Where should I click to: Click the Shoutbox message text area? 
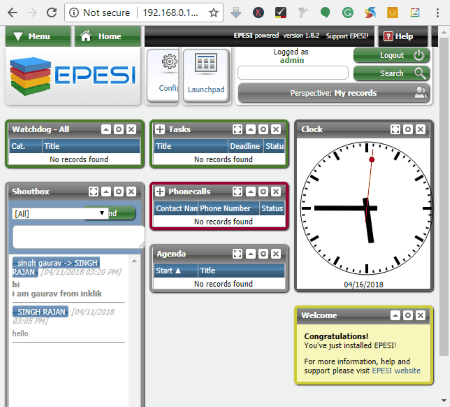point(79,237)
